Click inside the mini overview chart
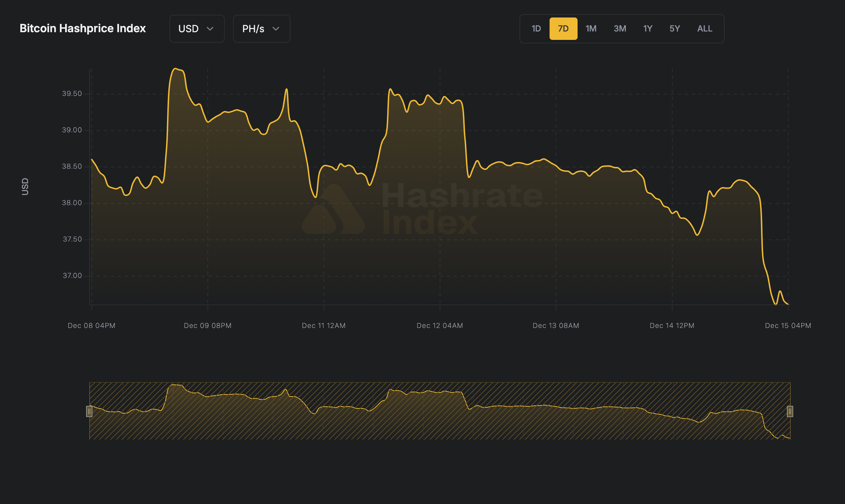 pyautogui.click(x=438, y=411)
